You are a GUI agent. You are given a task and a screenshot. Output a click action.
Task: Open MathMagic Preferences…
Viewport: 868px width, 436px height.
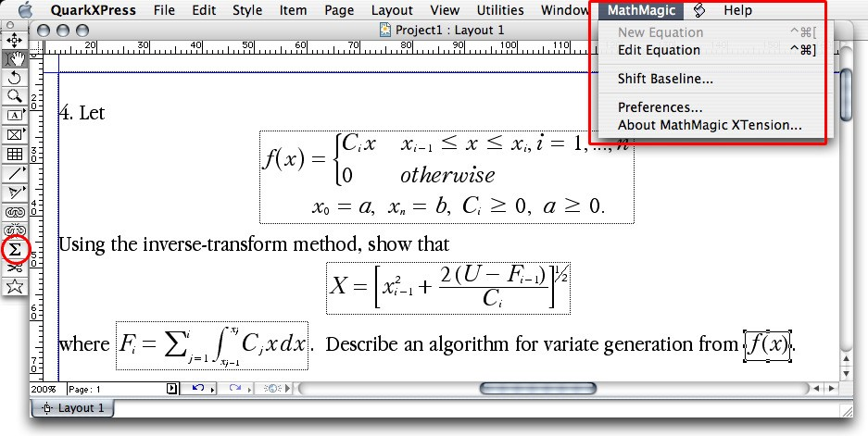click(660, 107)
